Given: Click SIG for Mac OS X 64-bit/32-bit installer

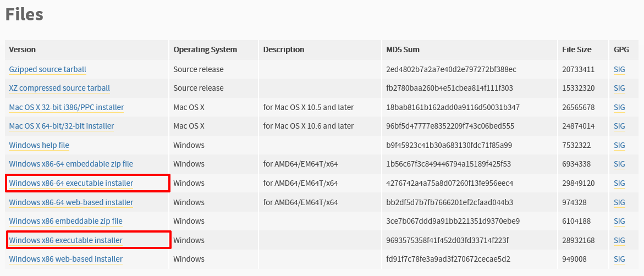Looking at the screenshot, I should tap(619, 126).
